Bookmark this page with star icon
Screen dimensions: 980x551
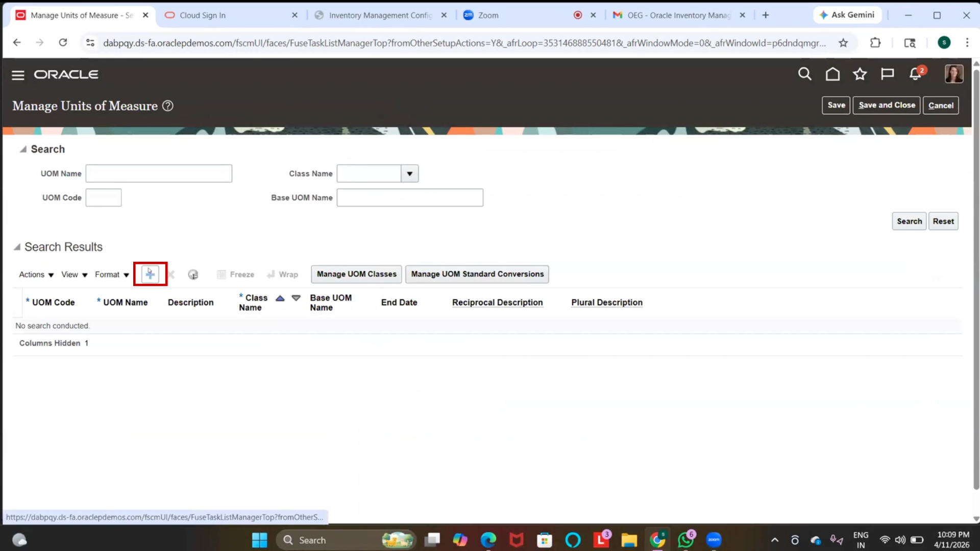(x=843, y=43)
